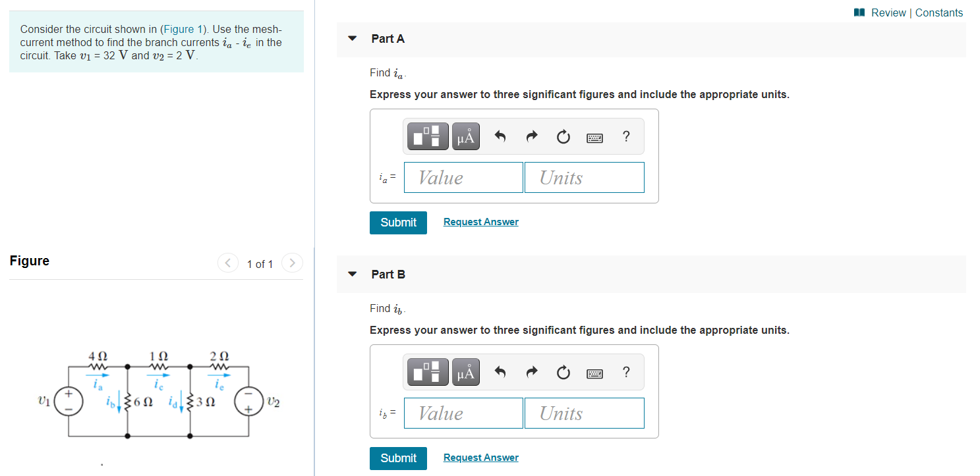The image size is (980, 476).
Task: Click the undo arrow in Part B toolbar
Action: coord(500,372)
